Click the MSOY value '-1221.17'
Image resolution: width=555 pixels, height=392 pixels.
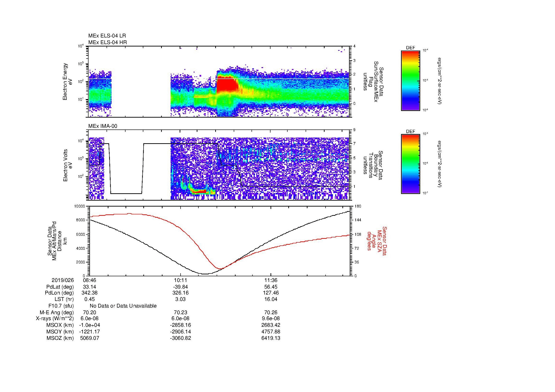click(89, 332)
